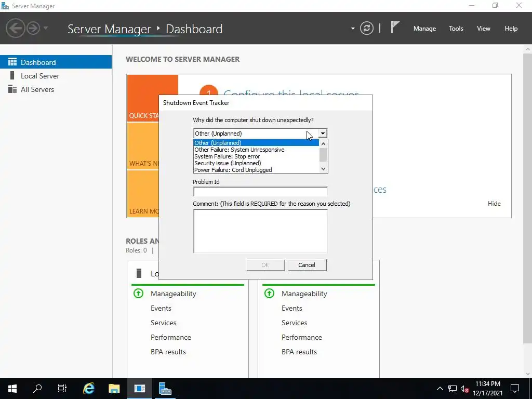Open the Notifications flag
Viewport: 532px width, 399px height.
(395, 28)
